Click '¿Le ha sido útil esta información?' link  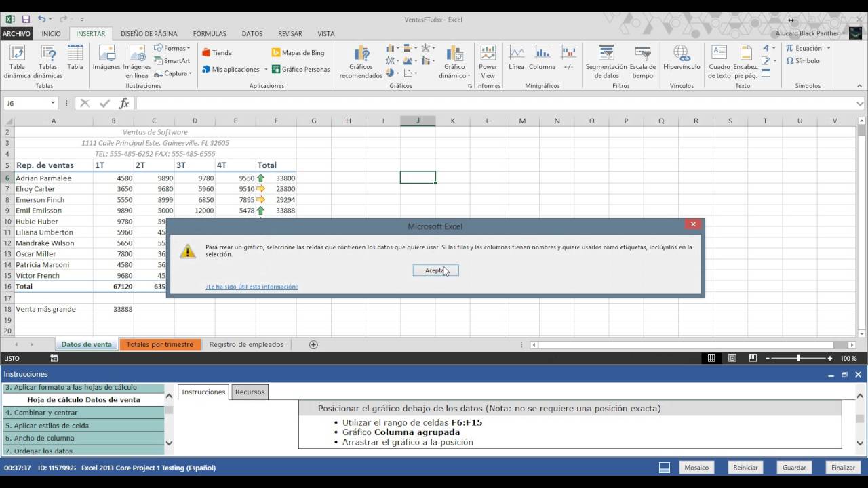[252, 287]
